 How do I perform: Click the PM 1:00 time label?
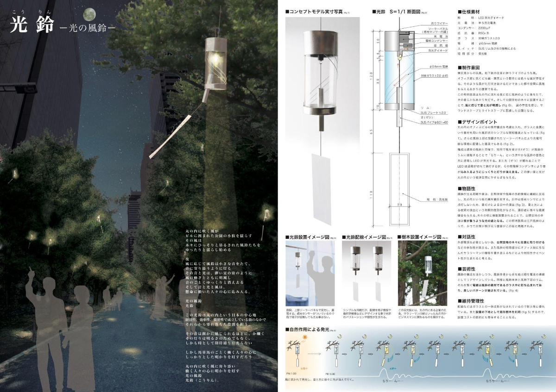click(291, 373)
